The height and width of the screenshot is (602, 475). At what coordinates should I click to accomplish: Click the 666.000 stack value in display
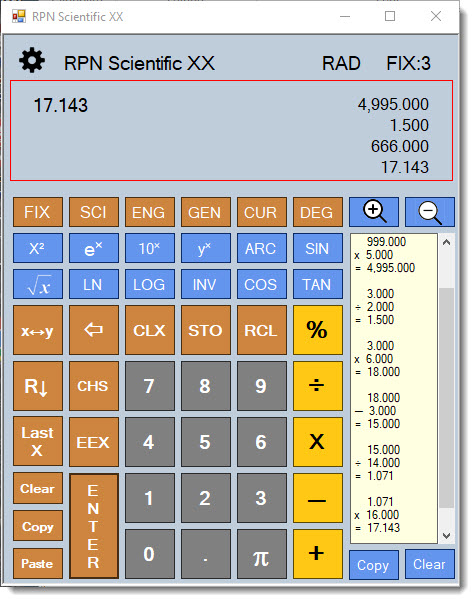[x=400, y=146]
